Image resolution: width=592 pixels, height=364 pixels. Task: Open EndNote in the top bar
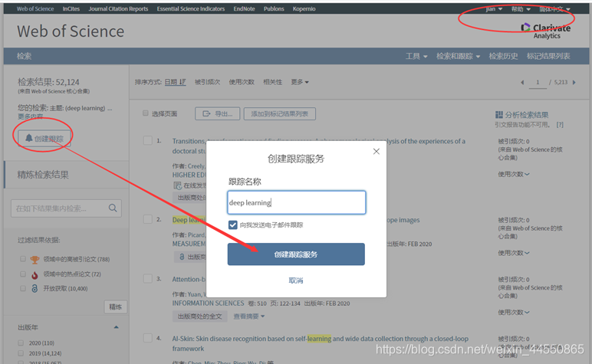click(244, 8)
